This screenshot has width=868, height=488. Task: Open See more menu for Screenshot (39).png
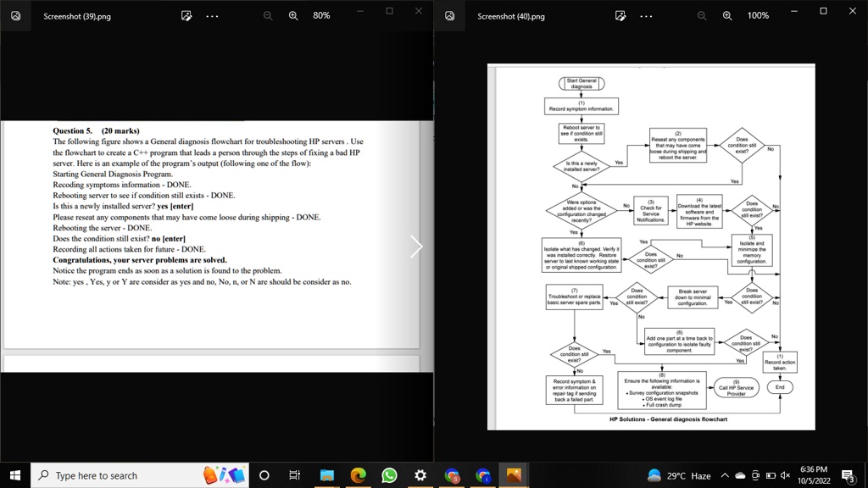click(x=211, y=15)
